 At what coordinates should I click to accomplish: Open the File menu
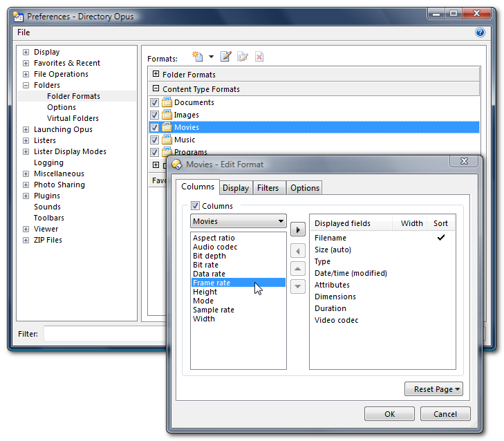[24, 32]
